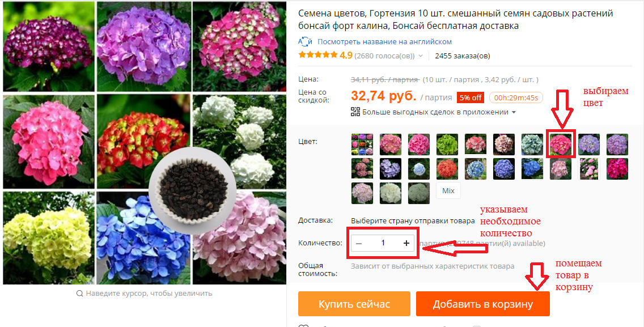Select the multicolor collage swatch in color row
Screen dimensions: 644x327
[x=362, y=145]
